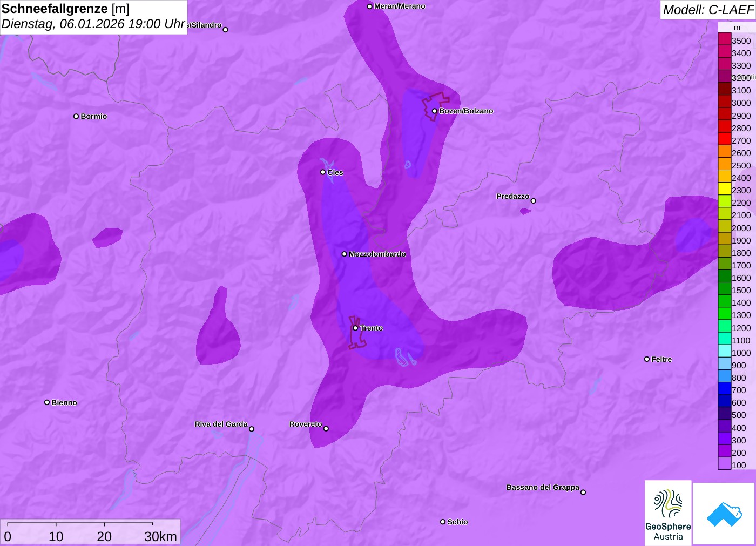Select the 1500 m green legend swatch
Screen dimensions: 756x546
click(725, 289)
